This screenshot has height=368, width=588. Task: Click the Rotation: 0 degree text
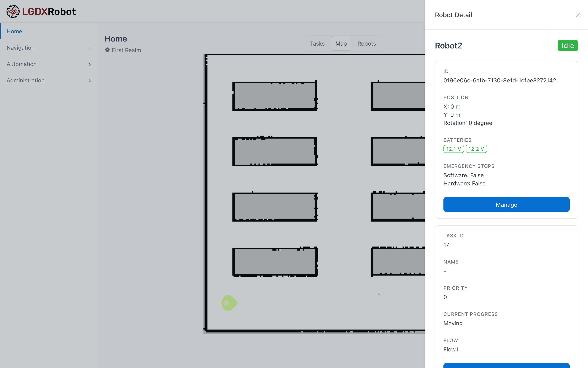(x=468, y=123)
